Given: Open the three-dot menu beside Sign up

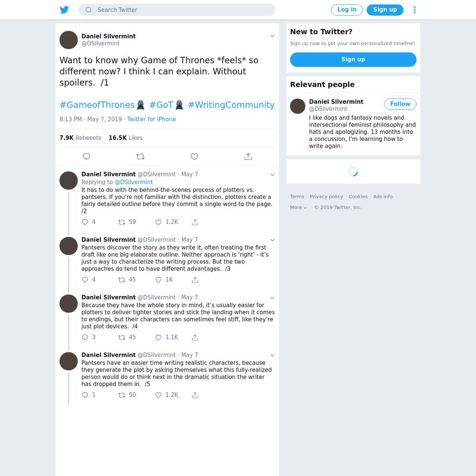Looking at the screenshot, I should pos(415,10).
